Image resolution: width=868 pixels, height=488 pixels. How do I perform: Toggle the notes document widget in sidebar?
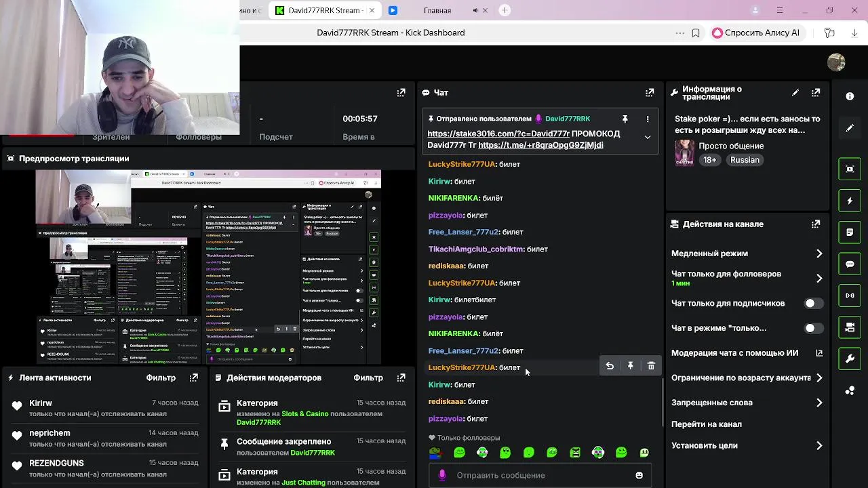point(850,232)
